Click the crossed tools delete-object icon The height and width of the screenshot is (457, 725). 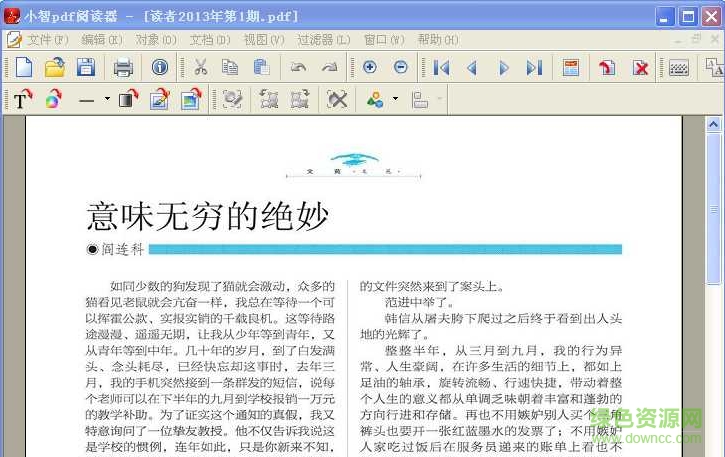pos(337,99)
